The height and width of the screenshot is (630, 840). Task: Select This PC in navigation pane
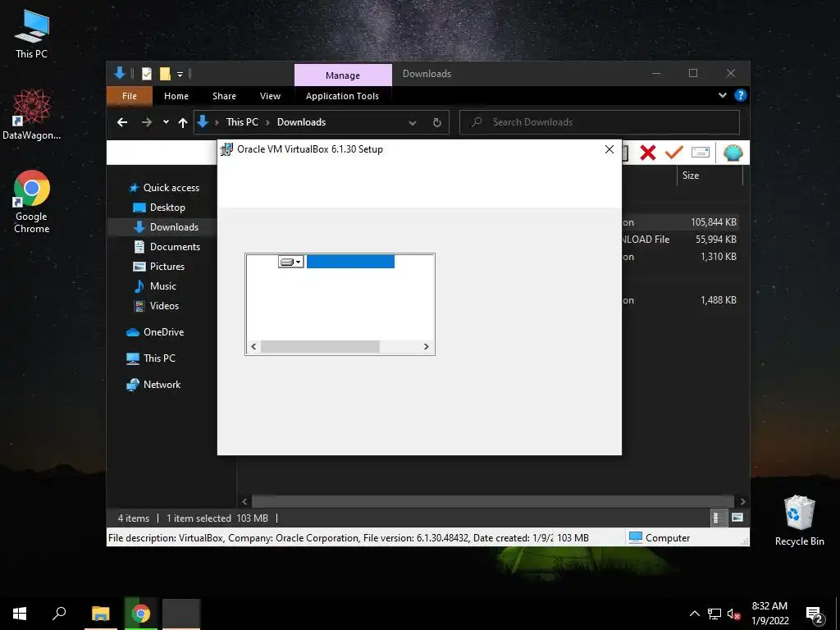pos(151,358)
